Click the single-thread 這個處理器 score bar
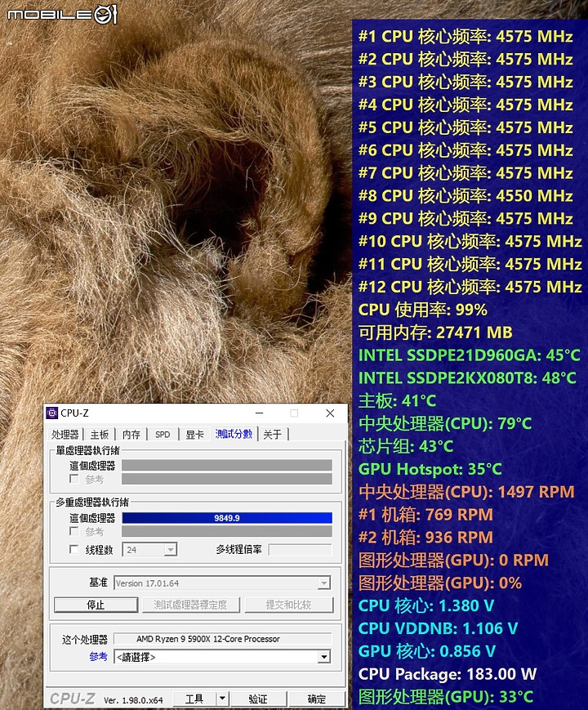 pyautogui.click(x=227, y=466)
